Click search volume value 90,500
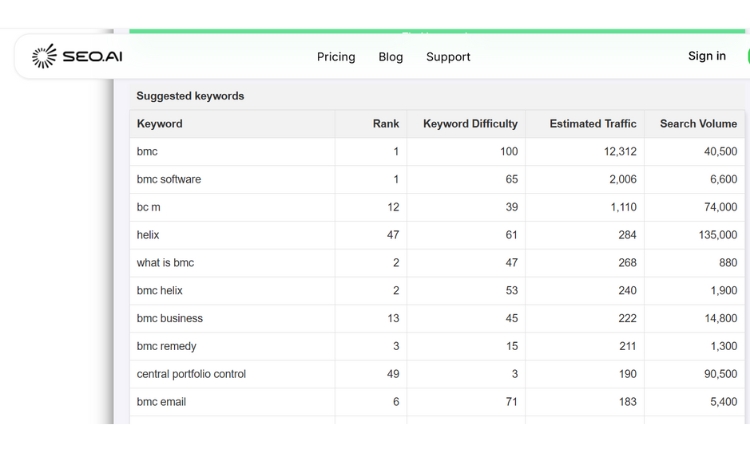 720,374
